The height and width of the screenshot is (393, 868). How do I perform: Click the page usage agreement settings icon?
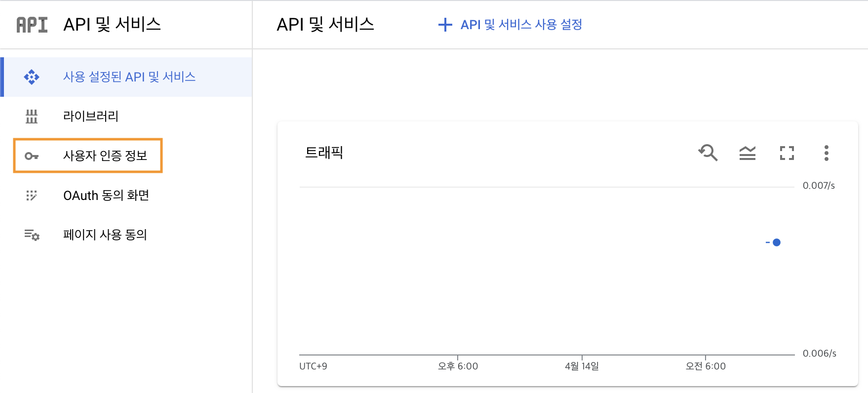click(32, 235)
